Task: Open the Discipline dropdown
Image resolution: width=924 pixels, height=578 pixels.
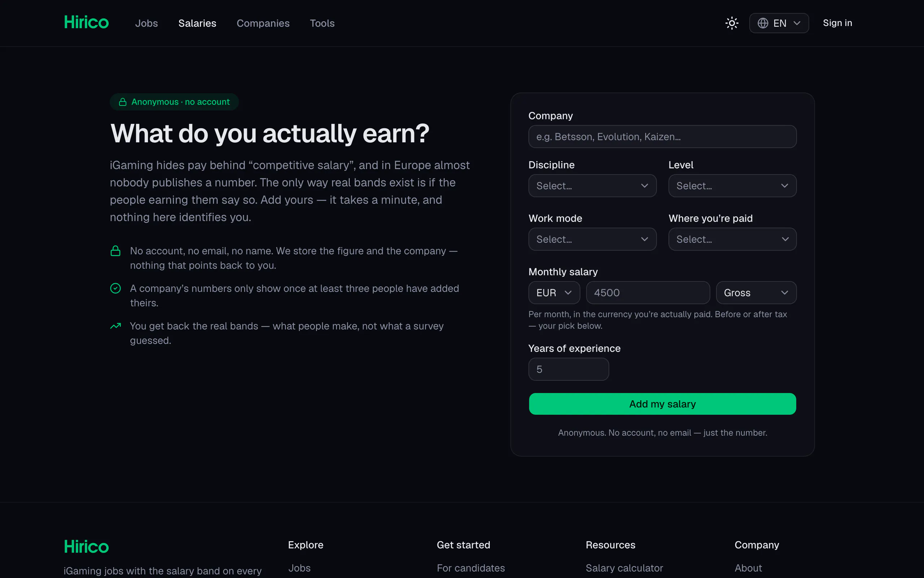Action: [592, 186]
